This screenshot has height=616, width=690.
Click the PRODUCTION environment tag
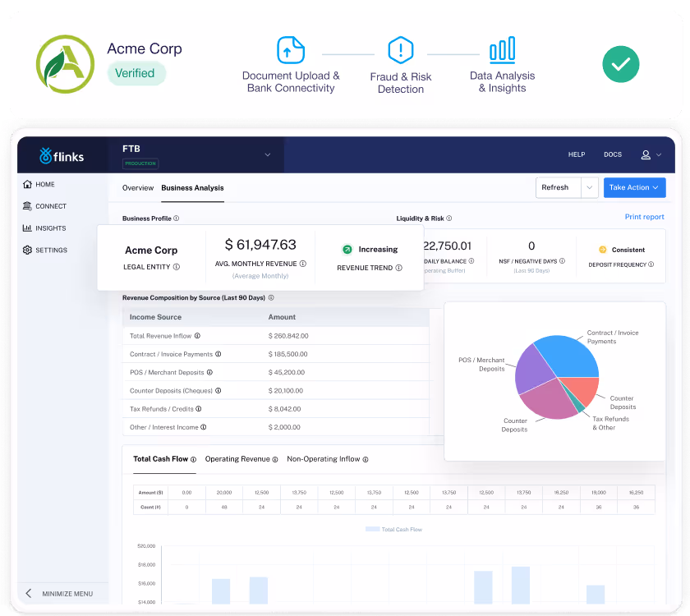point(140,163)
